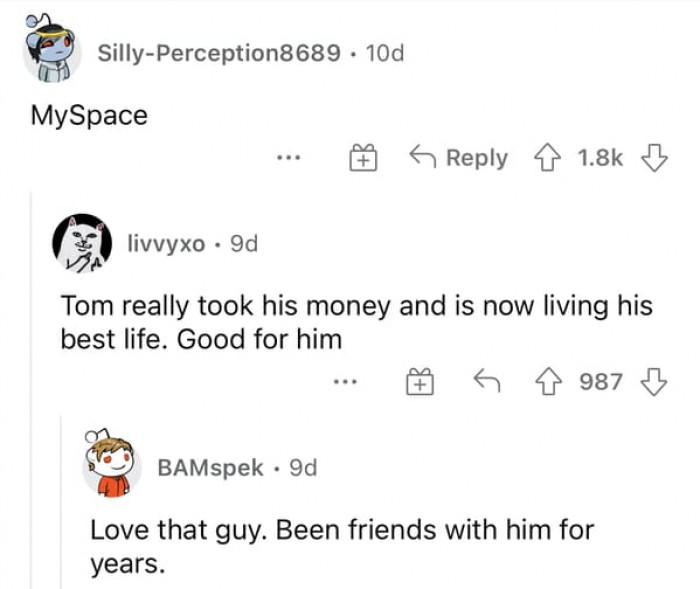Viewport: 700px width, 589px height.
Task: Click livvyxo's cat avatar image
Action: point(82,244)
